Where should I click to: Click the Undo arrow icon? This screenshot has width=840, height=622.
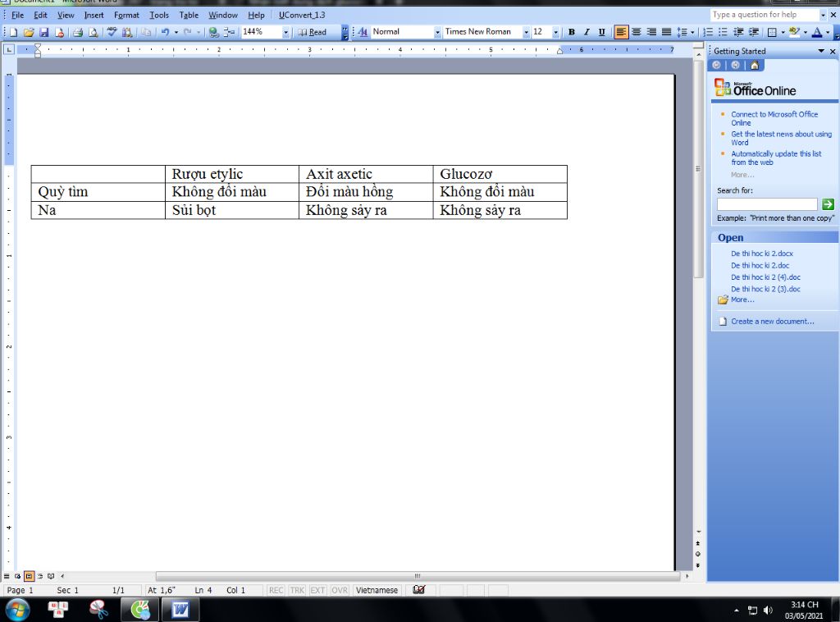(165, 32)
